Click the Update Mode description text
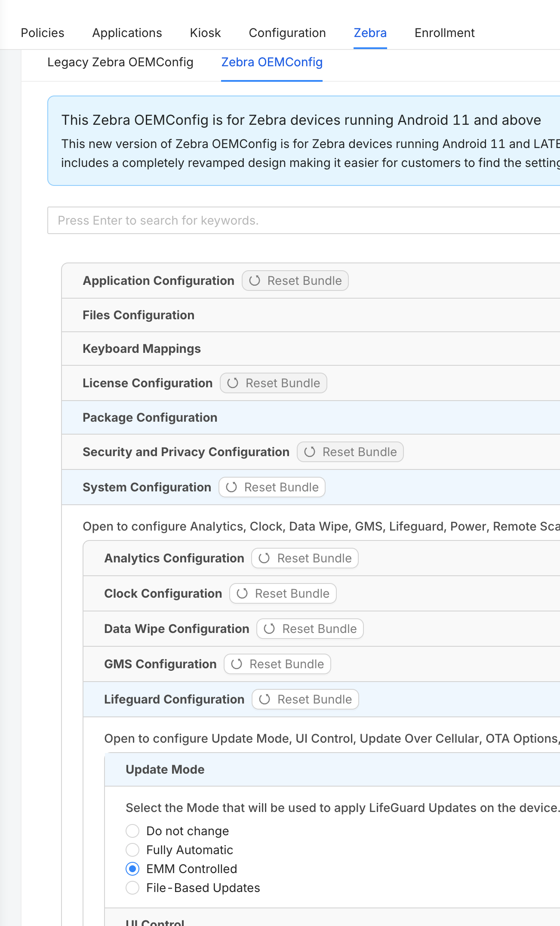The image size is (560, 926). coord(342,808)
